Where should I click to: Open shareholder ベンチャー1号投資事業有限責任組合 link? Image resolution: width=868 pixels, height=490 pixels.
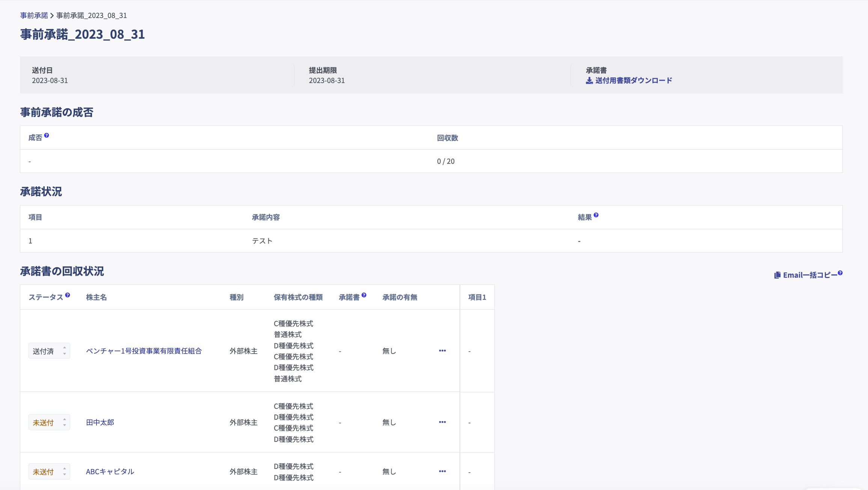click(x=144, y=351)
